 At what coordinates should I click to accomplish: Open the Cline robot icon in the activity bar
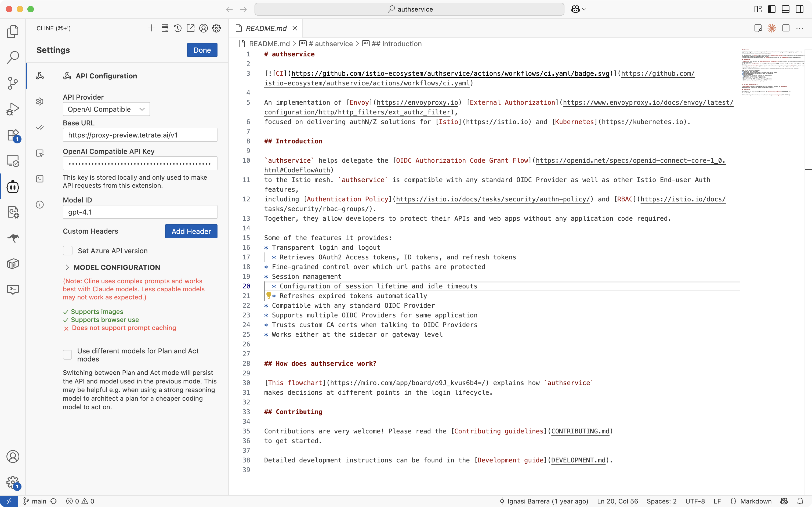tap(13, 187)
